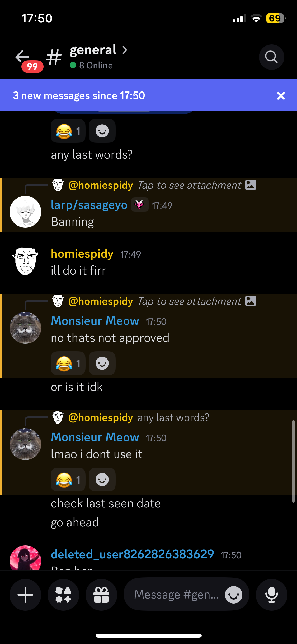Open emoji picker inside message field

[234, 595]
